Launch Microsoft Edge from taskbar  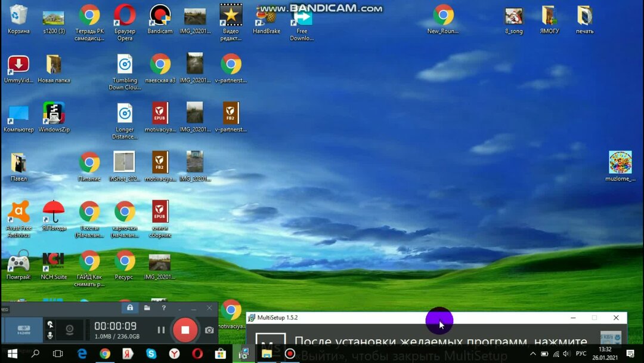[82, 353]
